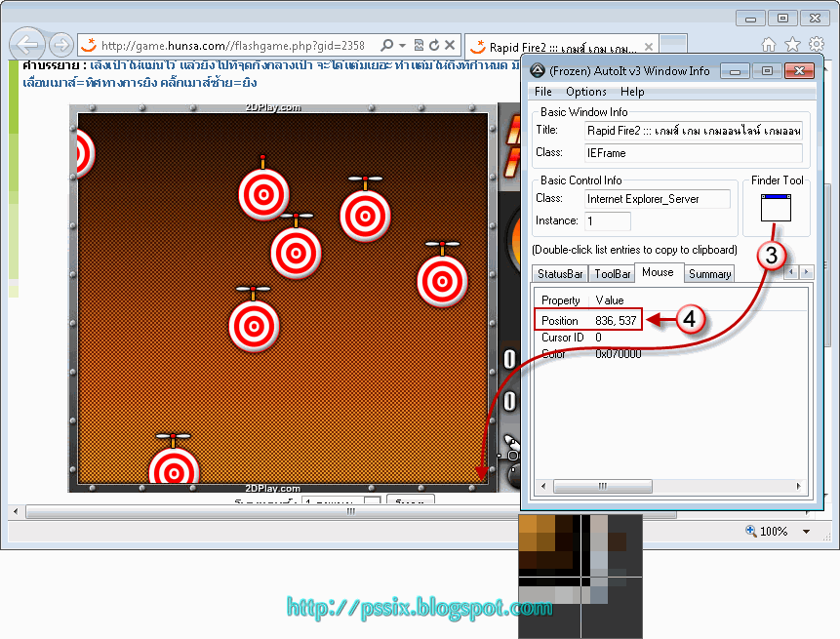Shoot the topmost target with red propeller
This screenshot has height=639, width=840.
coord(263,195)
